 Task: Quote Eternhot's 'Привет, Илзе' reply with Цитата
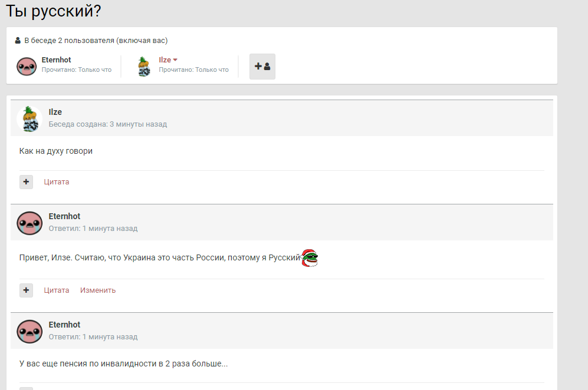[57, 290]
